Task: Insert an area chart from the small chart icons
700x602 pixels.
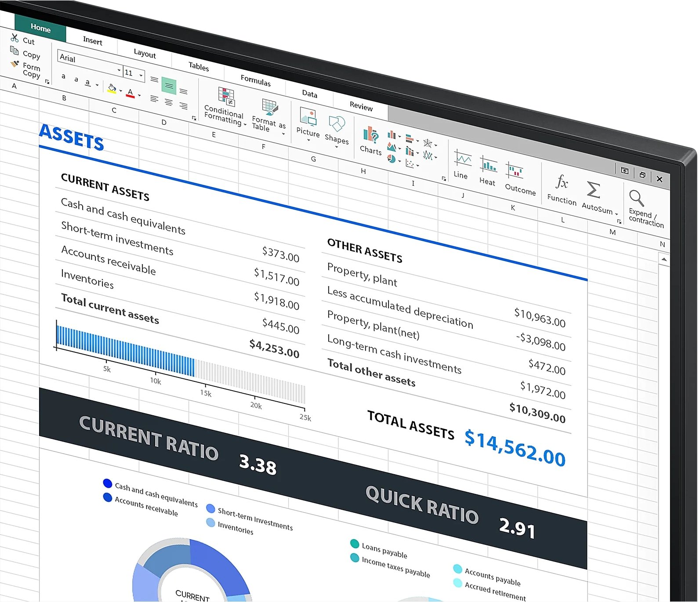Action: tap(392, 147)
